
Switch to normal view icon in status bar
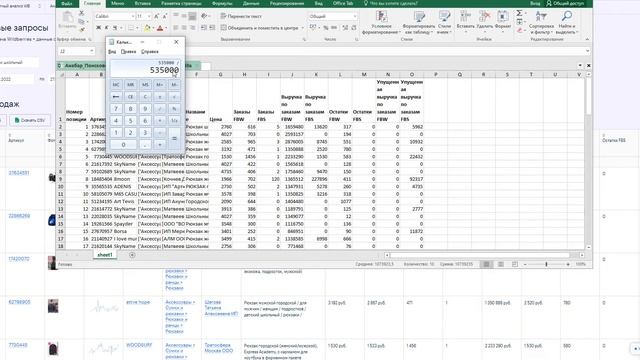(487, 264)
